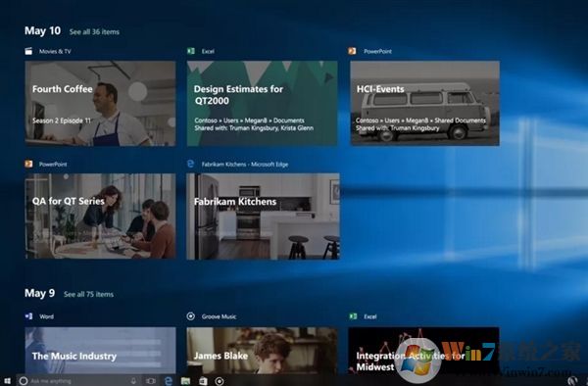This screenshot has height=386, width=588.
Task: Click the Groove Music label
Action: pos(219,316)
